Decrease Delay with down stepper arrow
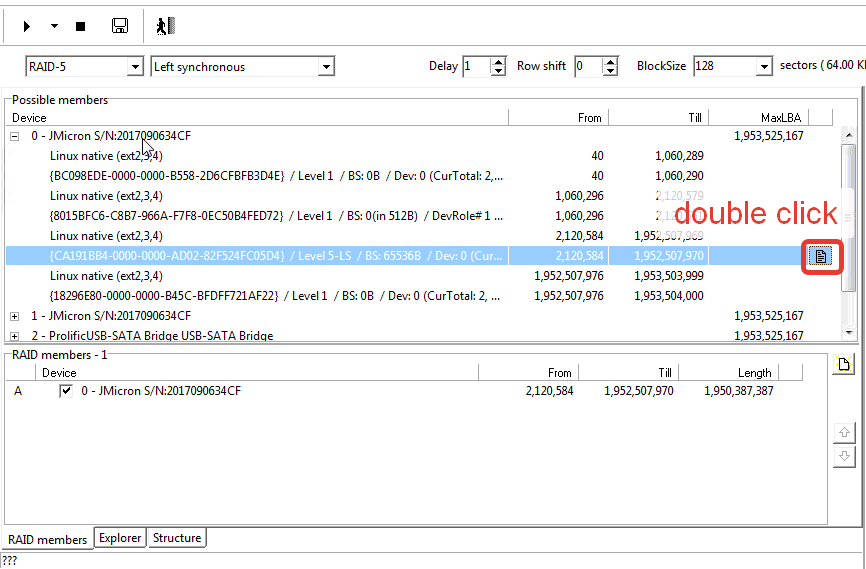Image resolution: width=866 pixels, height=569 pixels. [x=498, y=71]
